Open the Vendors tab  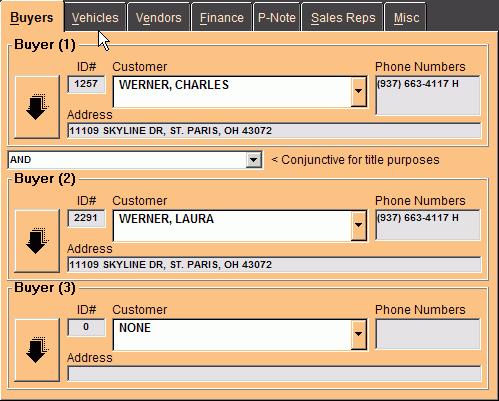pos(159,17)
